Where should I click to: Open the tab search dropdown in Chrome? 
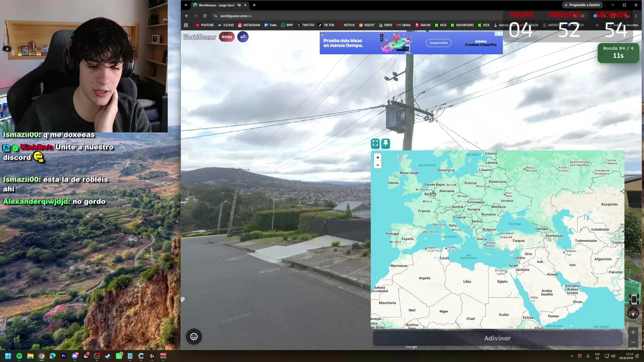tap(186, 5)
